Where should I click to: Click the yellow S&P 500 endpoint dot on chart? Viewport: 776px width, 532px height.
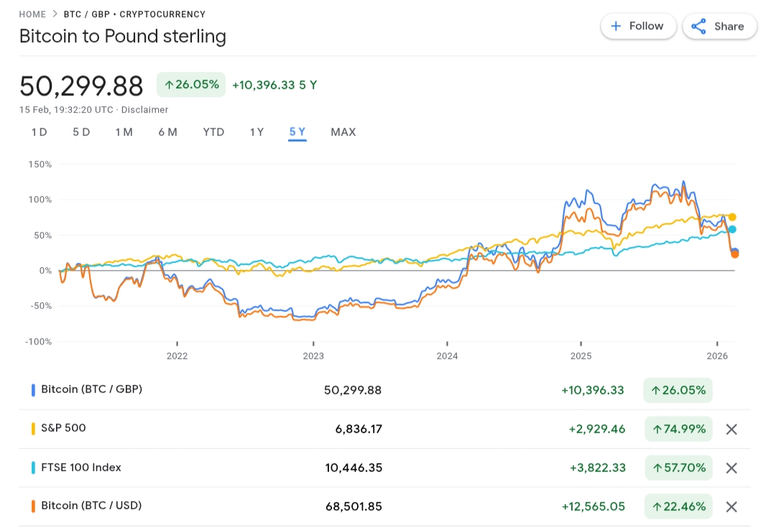[732, 217]
